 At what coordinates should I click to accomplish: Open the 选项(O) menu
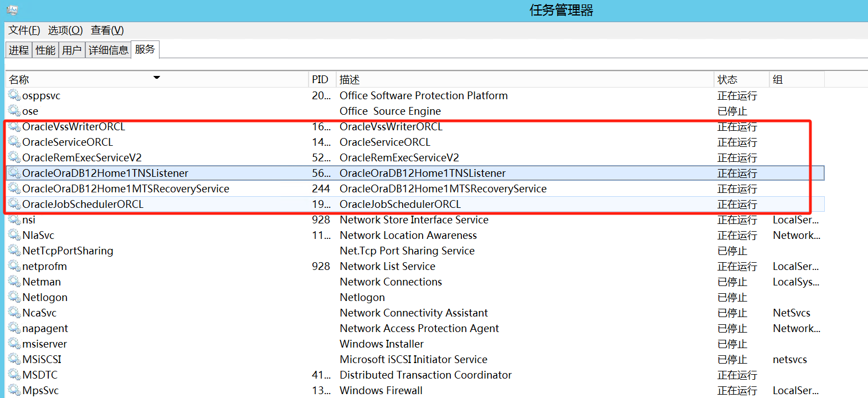tap(65, 30)
